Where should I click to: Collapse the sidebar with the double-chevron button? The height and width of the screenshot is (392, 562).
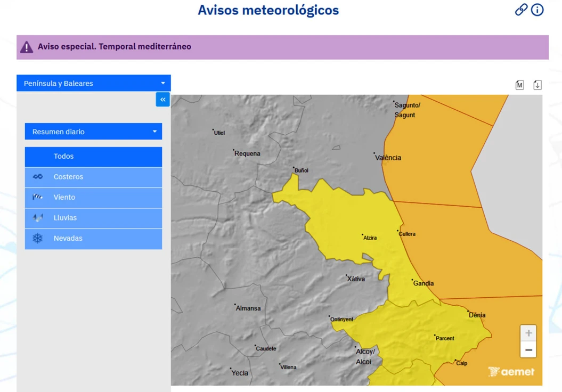click(x=162, y=99)
